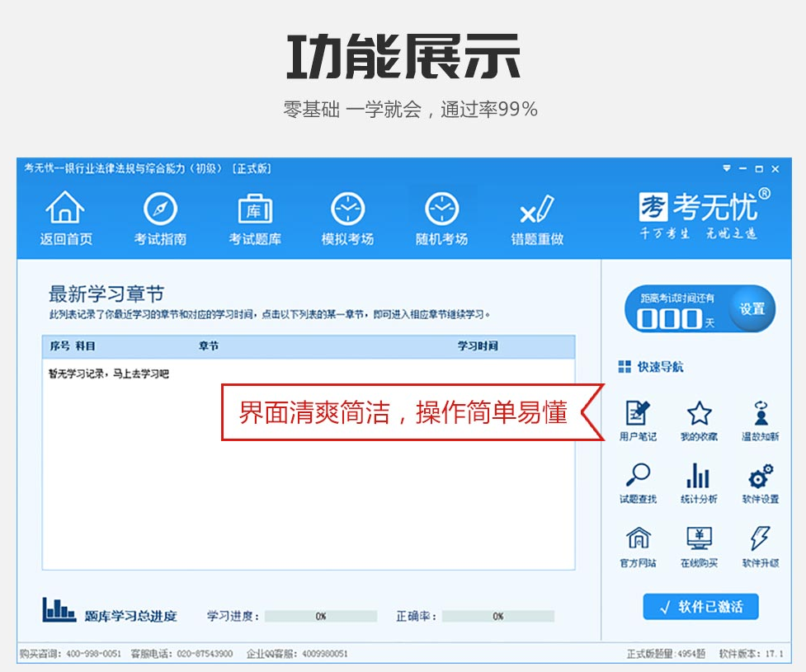This screenshot has height=672, width=806.
Task: Minimize the 考无忧 window
Action: coord(742,168)
